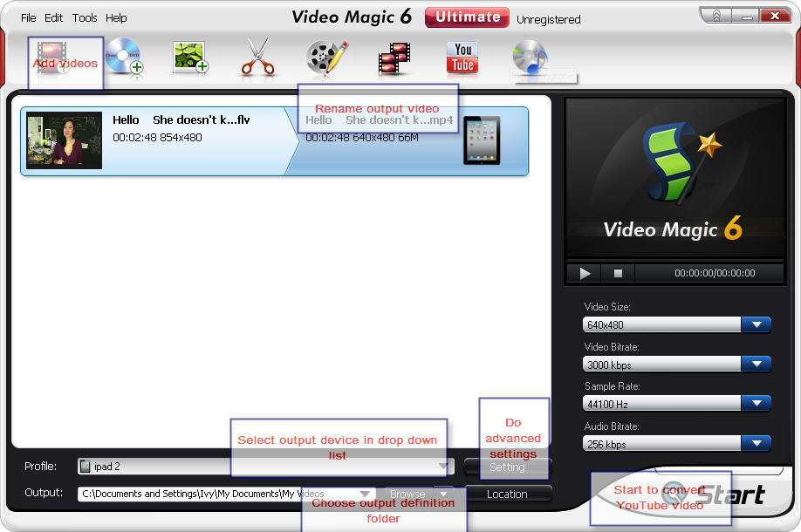801x532 pixels.
Task: Click the preview timecode 00:00:00/00:00:00
Action: [x=715, y=273]
